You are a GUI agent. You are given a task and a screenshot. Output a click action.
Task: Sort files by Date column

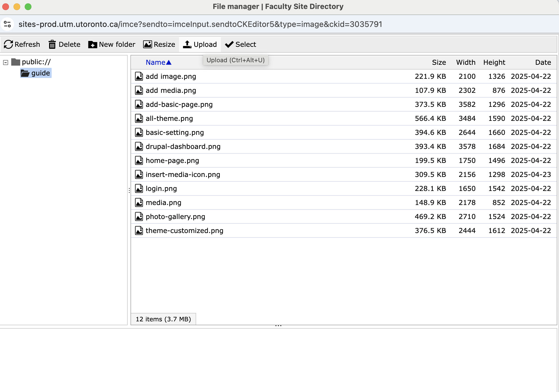(543, 62)
